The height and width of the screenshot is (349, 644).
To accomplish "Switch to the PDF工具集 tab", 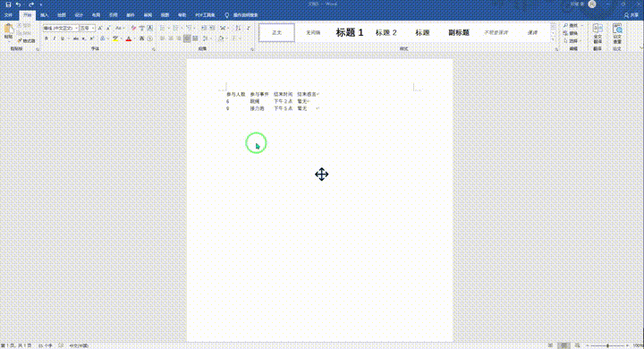I will [205, 15].
